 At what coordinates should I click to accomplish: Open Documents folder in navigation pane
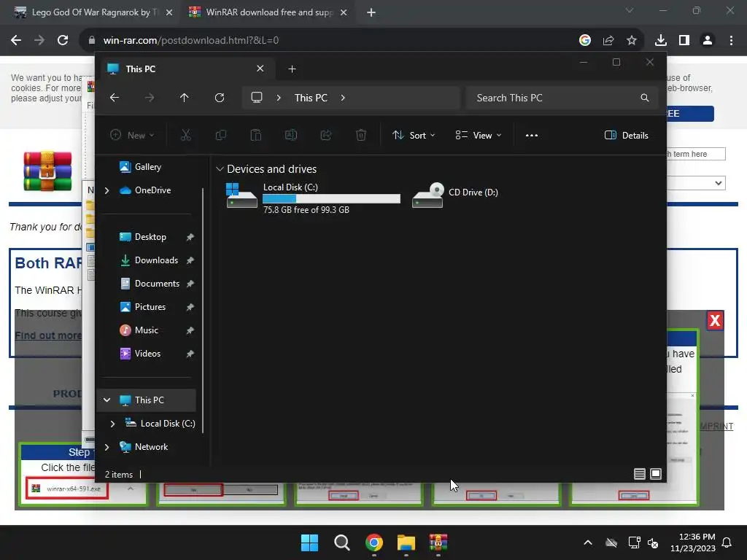pyautogui.click(x=149, y=284)
